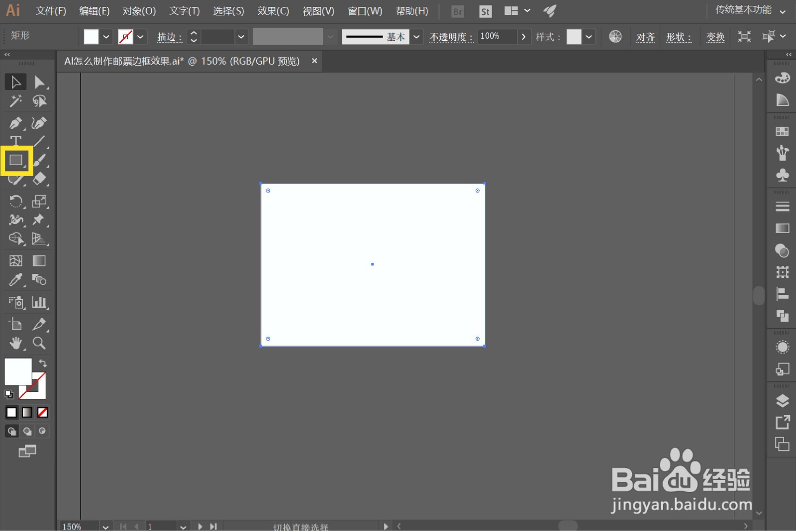Open the 效果(C) menu
796x532 pixels.
pyautogui.click(x=274, y=11)
